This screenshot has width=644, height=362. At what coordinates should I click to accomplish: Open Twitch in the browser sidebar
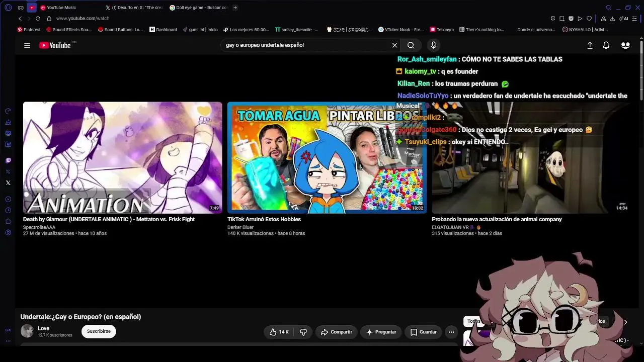tap(8, 161)
